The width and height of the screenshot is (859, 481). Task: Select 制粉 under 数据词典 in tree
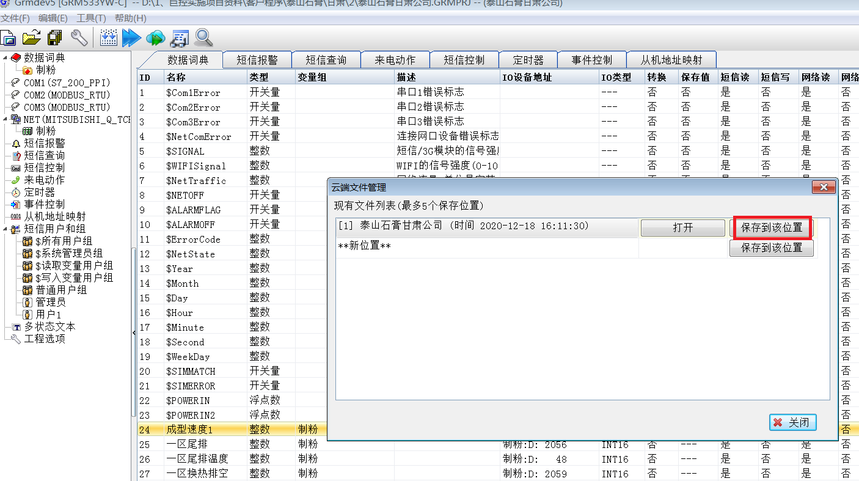[45, 70]
